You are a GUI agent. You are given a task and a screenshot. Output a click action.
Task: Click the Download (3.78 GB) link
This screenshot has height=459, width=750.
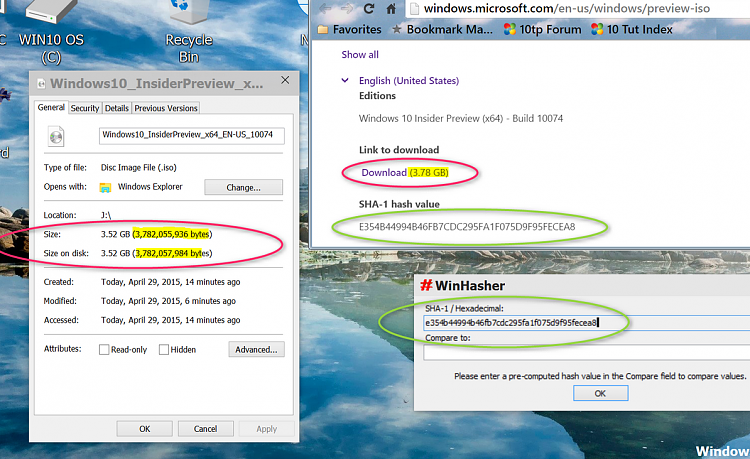405,173
